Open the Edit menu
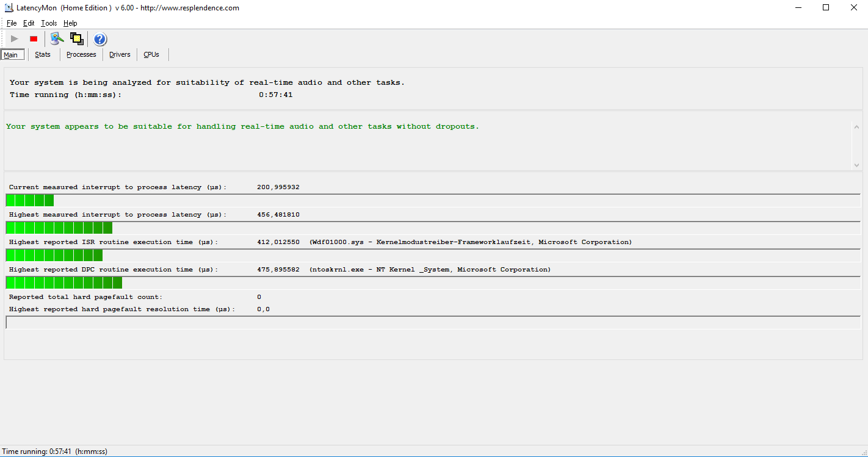Screen dimensions: 868x457 (x=29, y=23)
